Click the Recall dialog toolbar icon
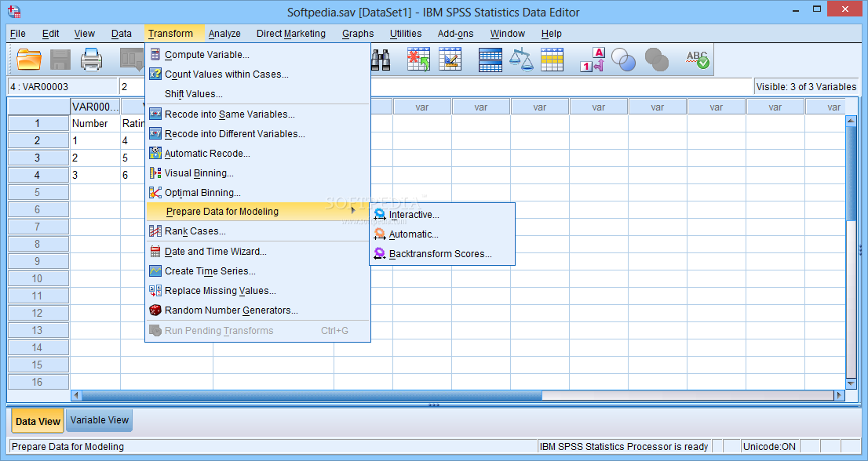This screenshot has width=868, height=461. [132, 59]
